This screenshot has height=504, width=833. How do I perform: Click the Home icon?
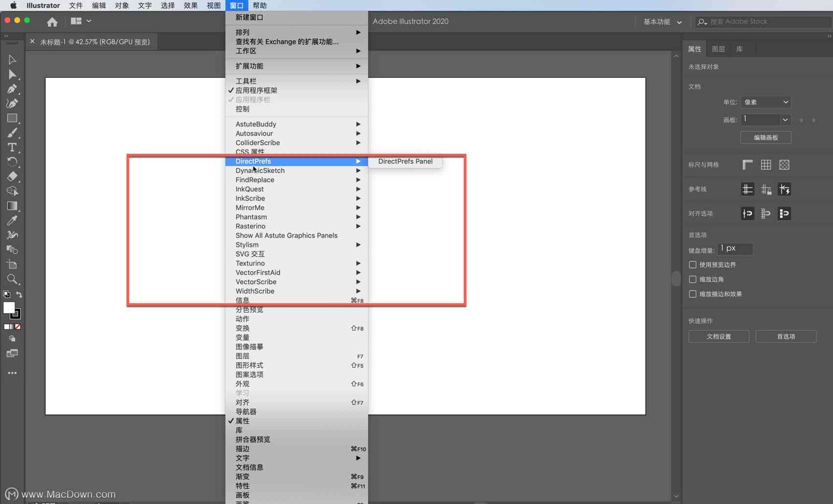pyautogui.click(x=52, y=21)
